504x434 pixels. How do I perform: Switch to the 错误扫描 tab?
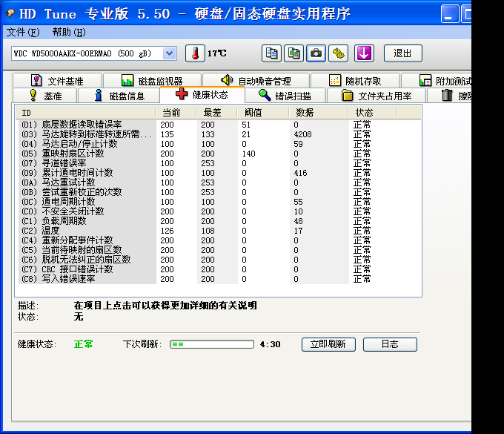[285, 96]
